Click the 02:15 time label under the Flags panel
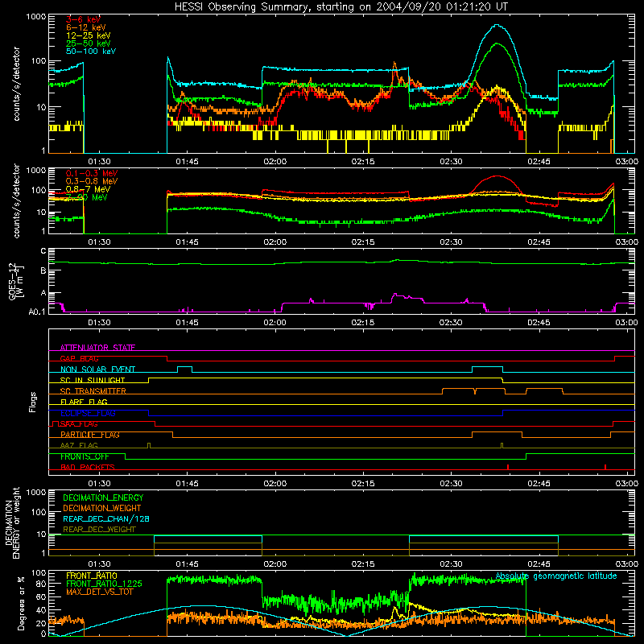The width and height of the screenshot is (644, 644). click(x=363, y=484)
